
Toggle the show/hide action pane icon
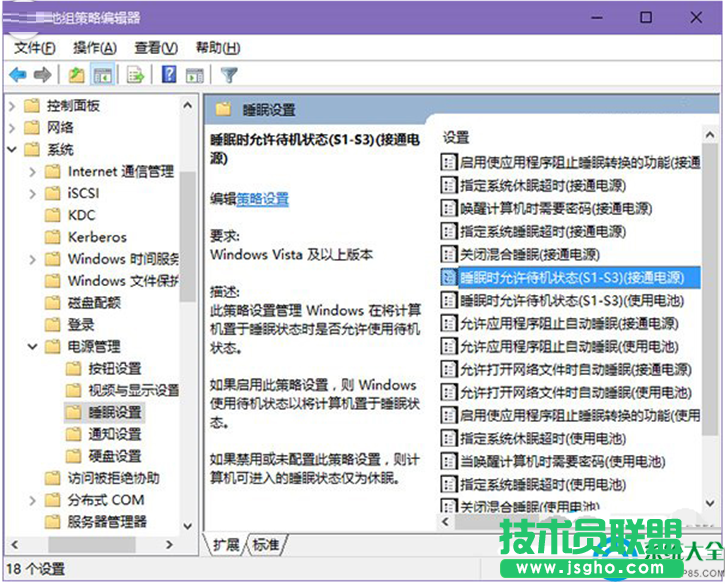[195, 75]
